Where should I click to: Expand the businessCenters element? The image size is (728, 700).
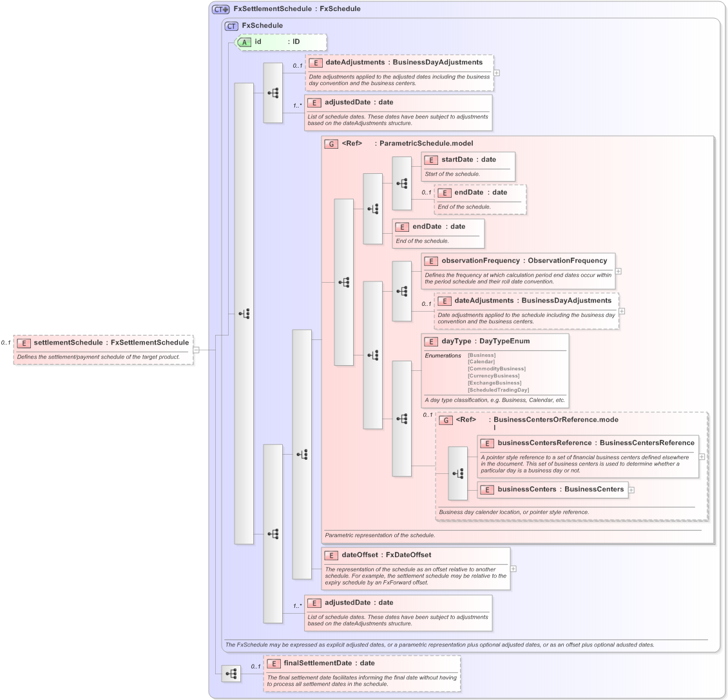(631, 489)
